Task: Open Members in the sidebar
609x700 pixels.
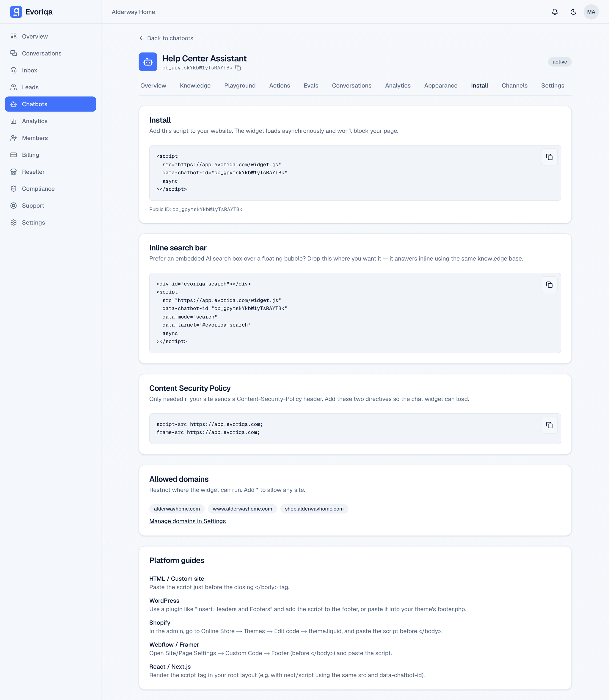Action: click(51, 138)
